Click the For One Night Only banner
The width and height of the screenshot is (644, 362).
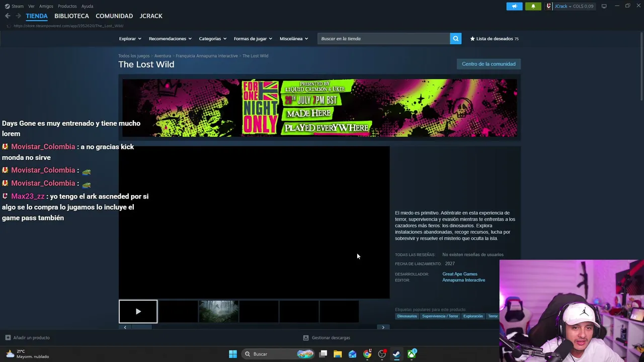[319, 108]
